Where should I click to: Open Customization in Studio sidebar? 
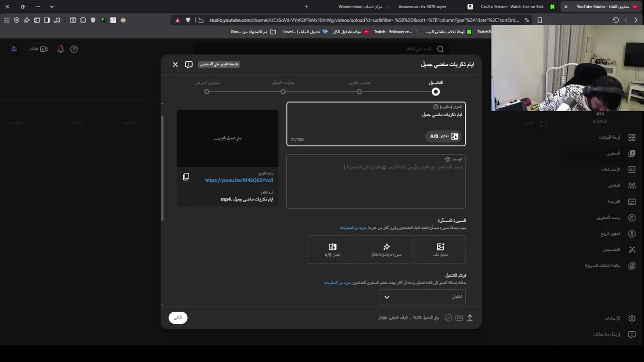(619, 250)
